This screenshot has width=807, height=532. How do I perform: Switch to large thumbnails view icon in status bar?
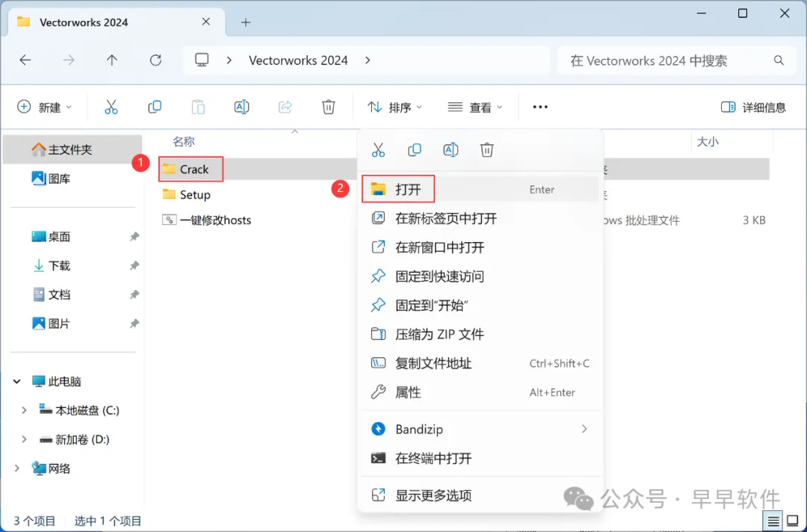[793, 522]
